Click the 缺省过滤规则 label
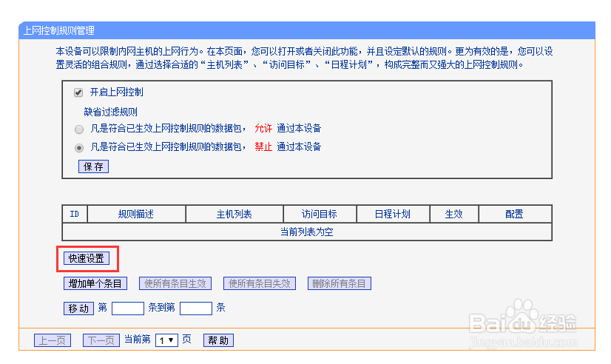 click(x=111, y=112)
